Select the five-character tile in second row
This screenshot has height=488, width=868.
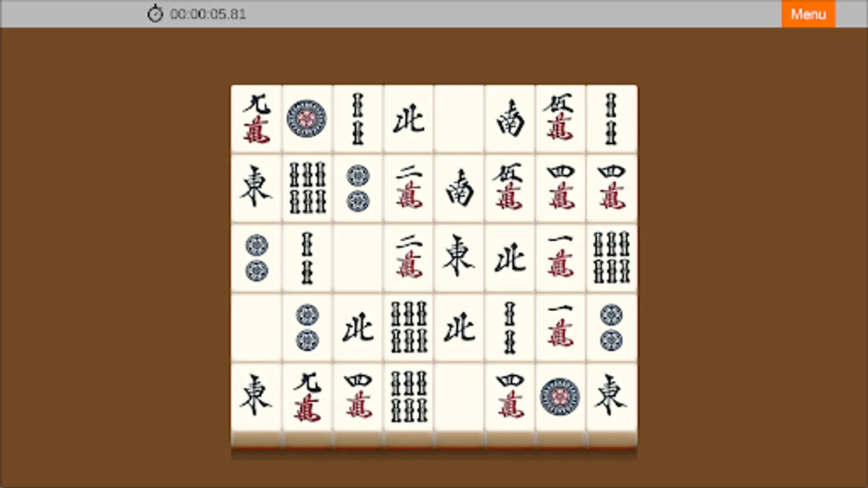pos(510,188)
